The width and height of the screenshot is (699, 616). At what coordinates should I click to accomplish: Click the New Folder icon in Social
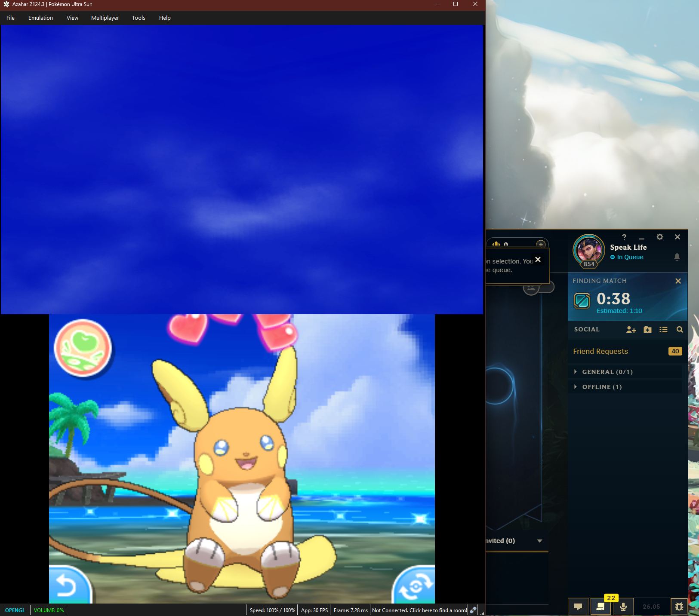click(647, 330)
